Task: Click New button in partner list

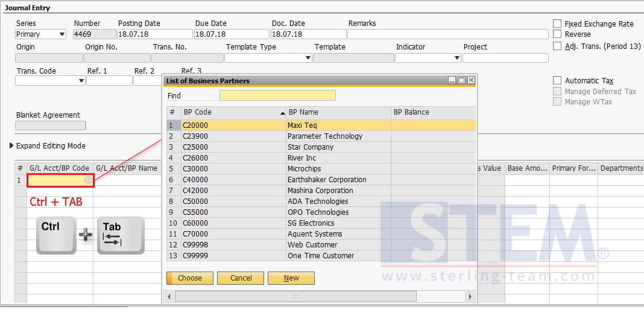Action: [x=291, y=278]
